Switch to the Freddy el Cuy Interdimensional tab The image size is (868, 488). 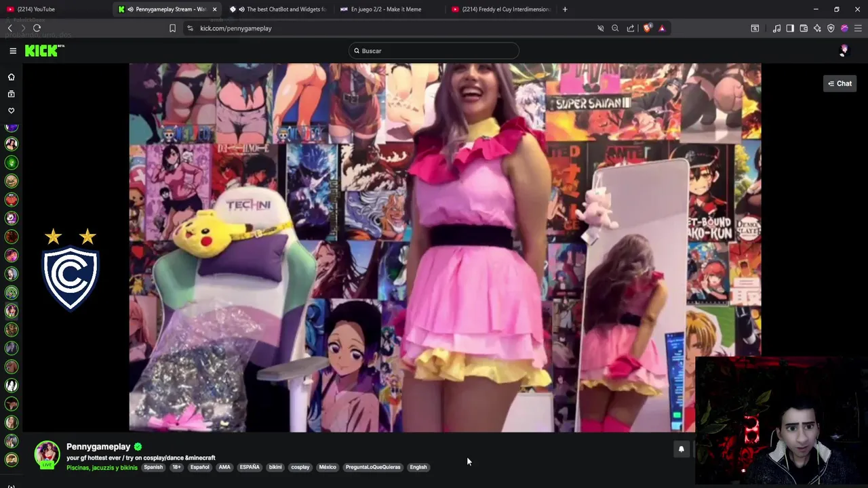500,9
